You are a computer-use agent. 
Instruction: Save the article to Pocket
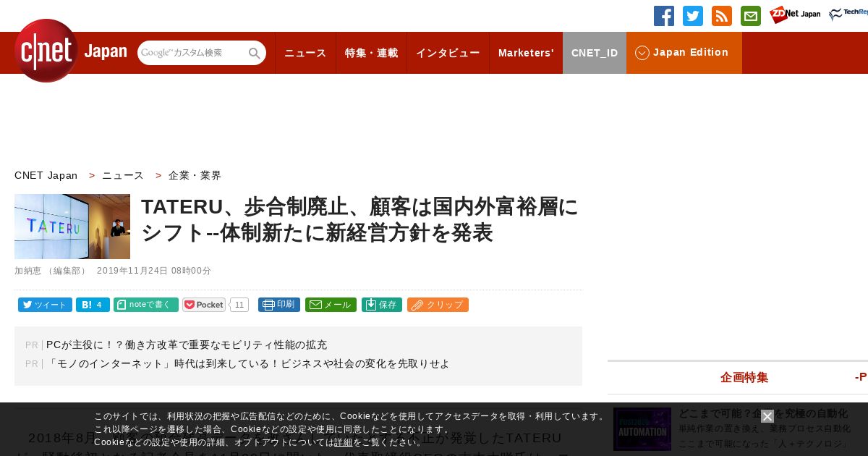[x=204, y=305]
